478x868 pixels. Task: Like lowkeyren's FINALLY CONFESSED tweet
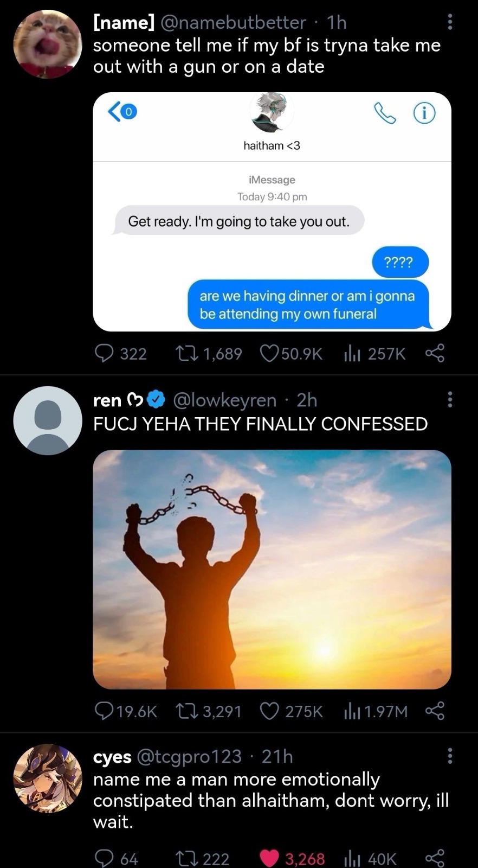click(x=270, y=711)
